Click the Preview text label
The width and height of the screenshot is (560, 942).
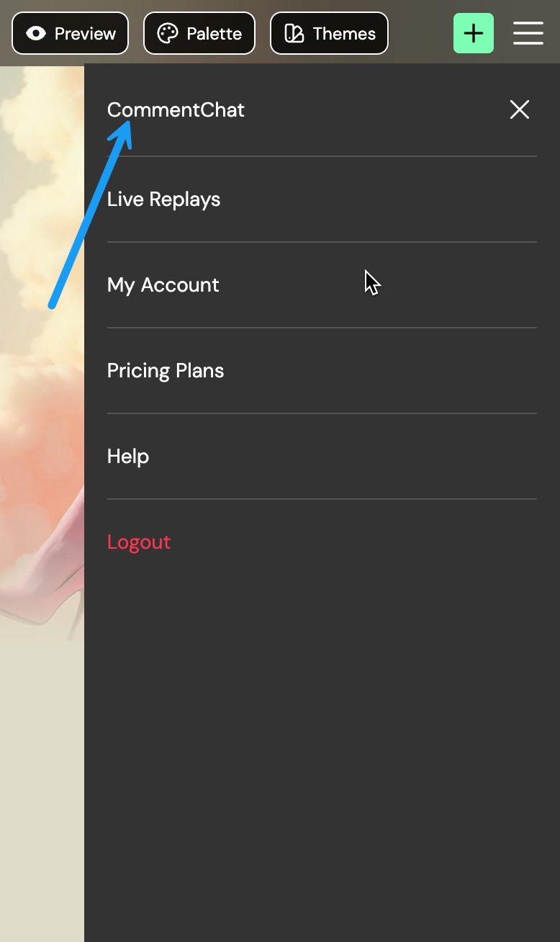click(85, 34)
